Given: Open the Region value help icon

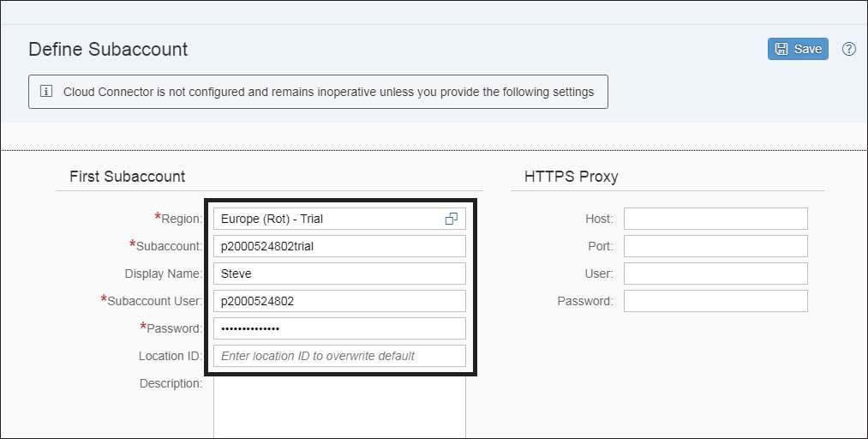Looking at the screenshot, I should tap(452, 219).
